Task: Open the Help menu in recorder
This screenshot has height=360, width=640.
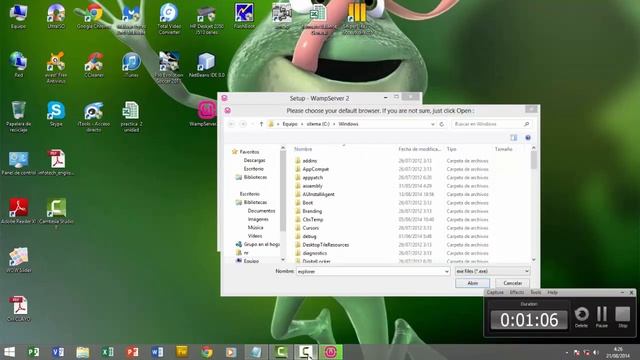Action: coord(552,293)
